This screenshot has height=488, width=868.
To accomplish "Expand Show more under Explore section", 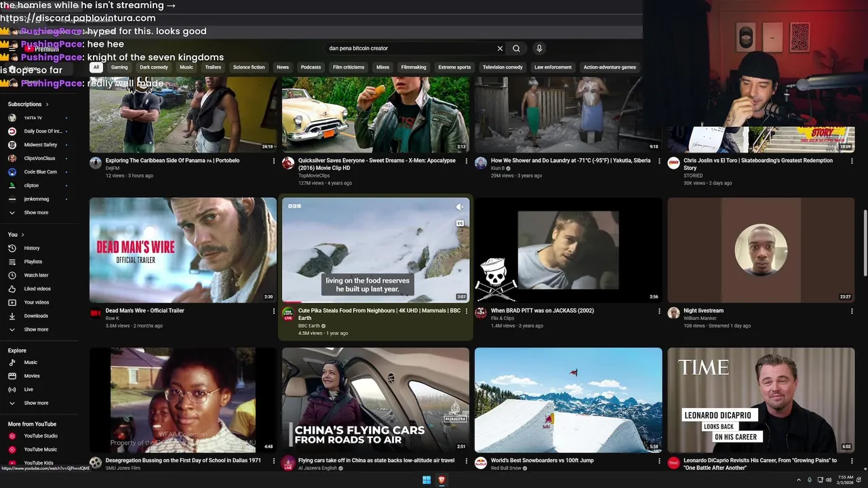I will click(x=41, y=403).
